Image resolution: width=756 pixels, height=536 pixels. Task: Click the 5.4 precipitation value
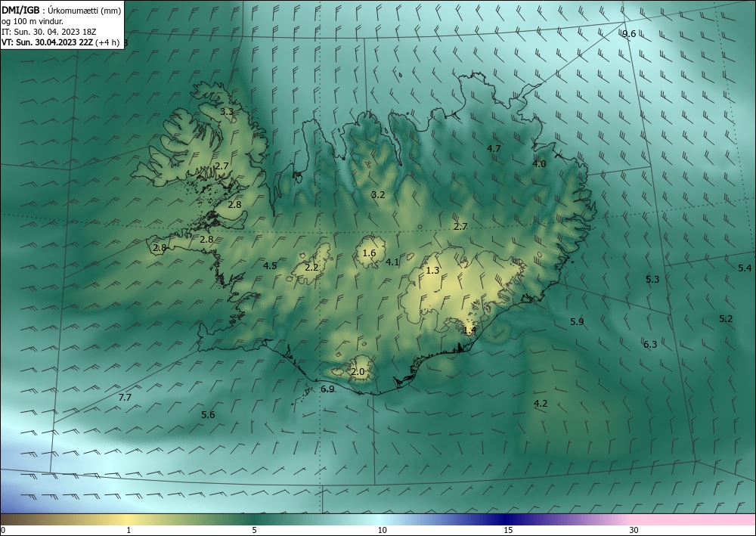tap(745, 268)
